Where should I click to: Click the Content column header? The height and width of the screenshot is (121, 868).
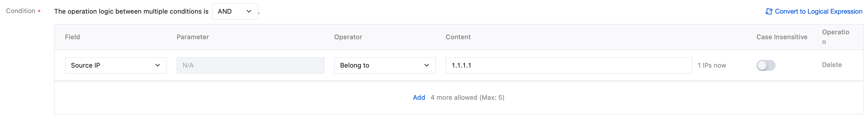click(x=458, y=37)
